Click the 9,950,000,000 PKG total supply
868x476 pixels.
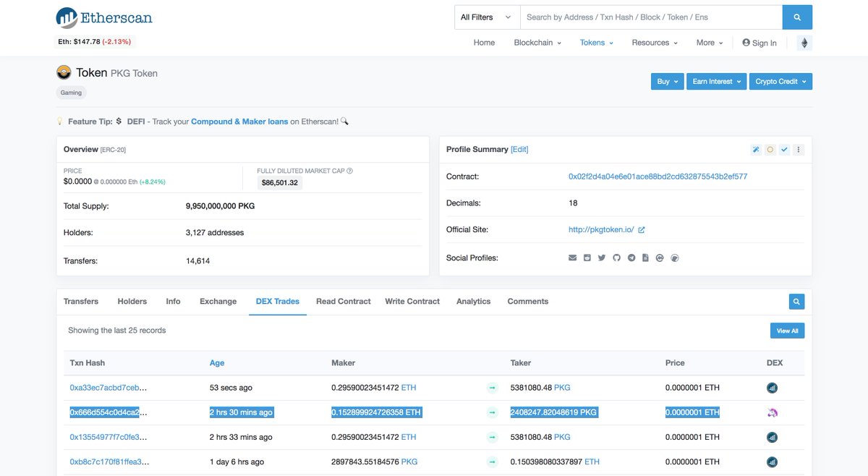[220, 206]
